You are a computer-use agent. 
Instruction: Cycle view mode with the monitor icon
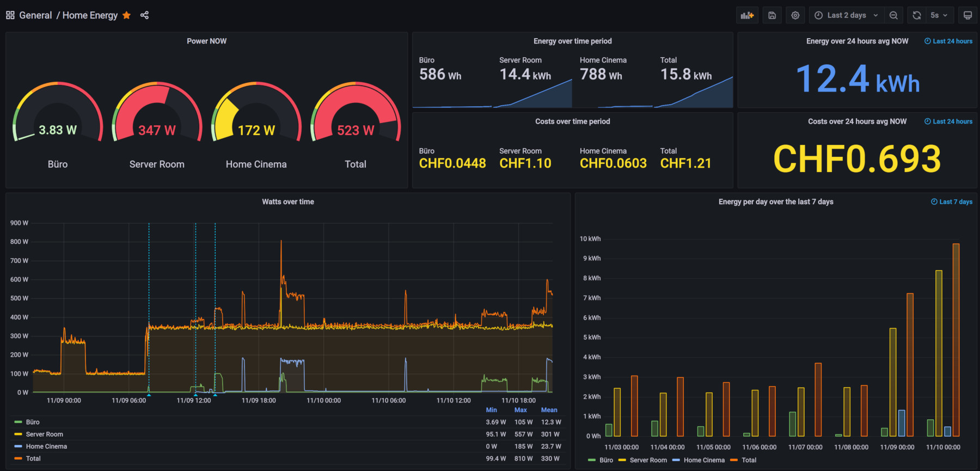click(967, 15)
